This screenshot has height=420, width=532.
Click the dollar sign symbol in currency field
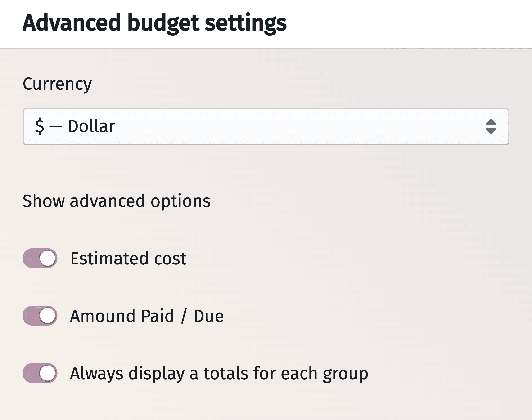tap(39, 126)
